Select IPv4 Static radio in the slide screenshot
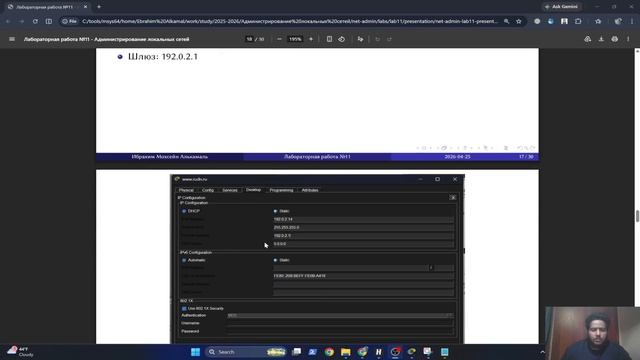Viewport: 640px width, 360px height. [x=275, y=211]
